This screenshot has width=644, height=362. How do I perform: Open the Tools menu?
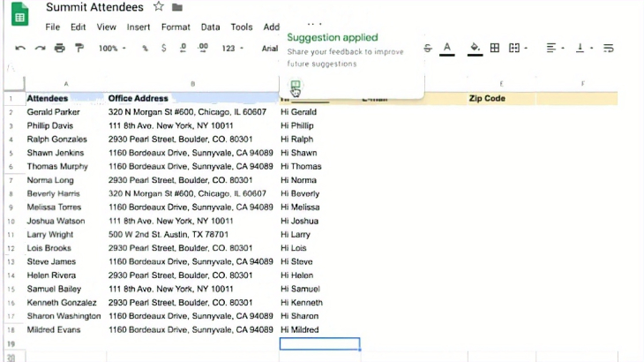[242, 27]
